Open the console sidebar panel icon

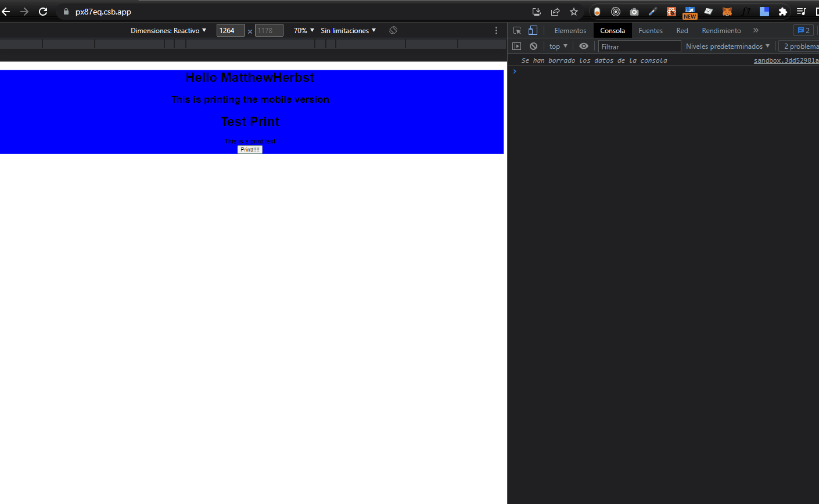(x=516, y=46)
